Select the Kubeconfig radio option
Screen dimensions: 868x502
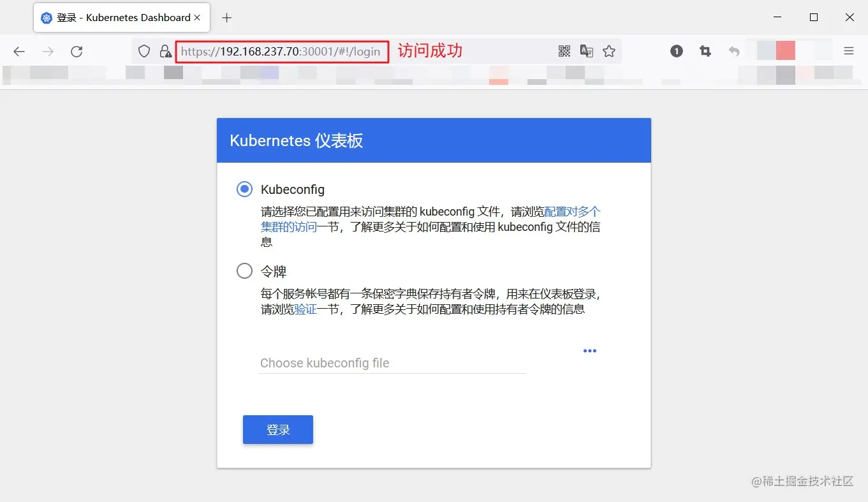(244, 189)
